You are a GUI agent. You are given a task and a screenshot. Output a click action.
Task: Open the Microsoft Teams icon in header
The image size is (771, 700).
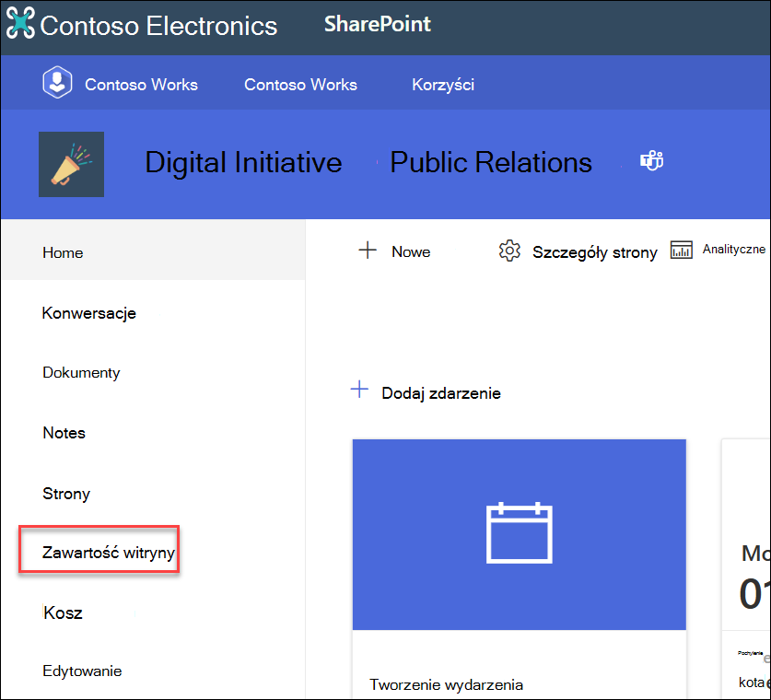click(x=651, y=161)
